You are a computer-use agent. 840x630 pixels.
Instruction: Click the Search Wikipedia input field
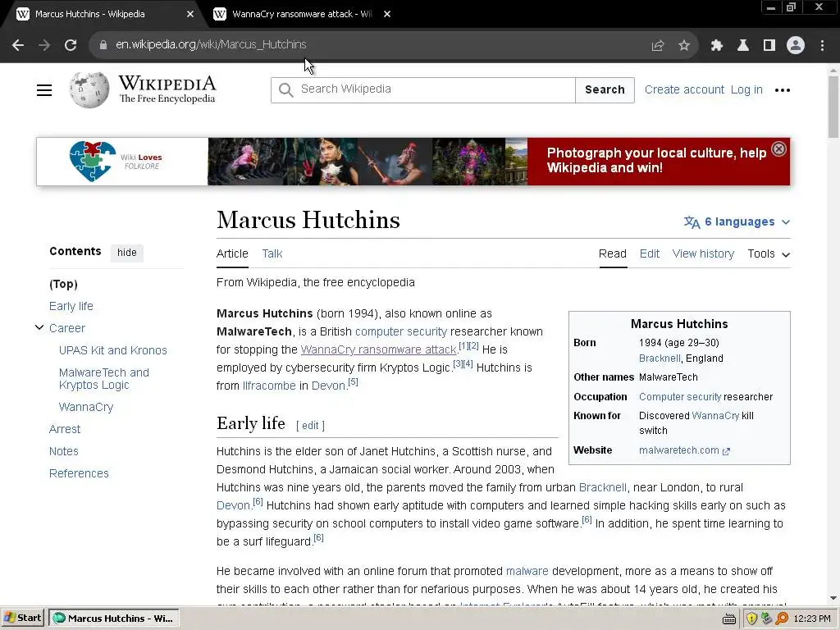point(423,90)
